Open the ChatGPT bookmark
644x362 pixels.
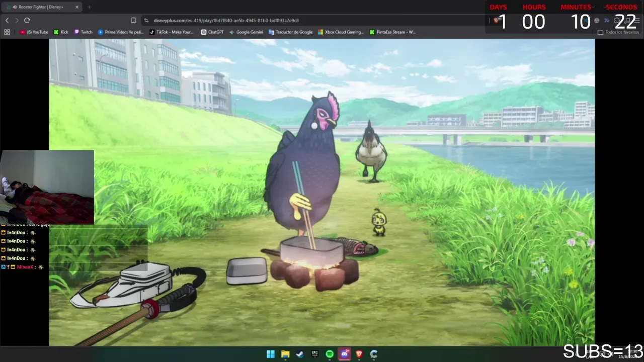pyautogui.click(x=212, y=32)
